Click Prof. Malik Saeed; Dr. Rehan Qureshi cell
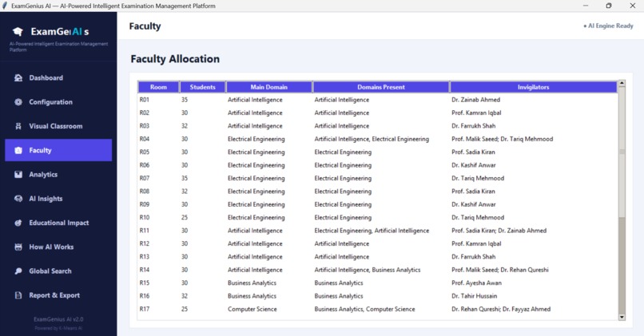This screenshot has height=336, width=644. coord(500,270)
